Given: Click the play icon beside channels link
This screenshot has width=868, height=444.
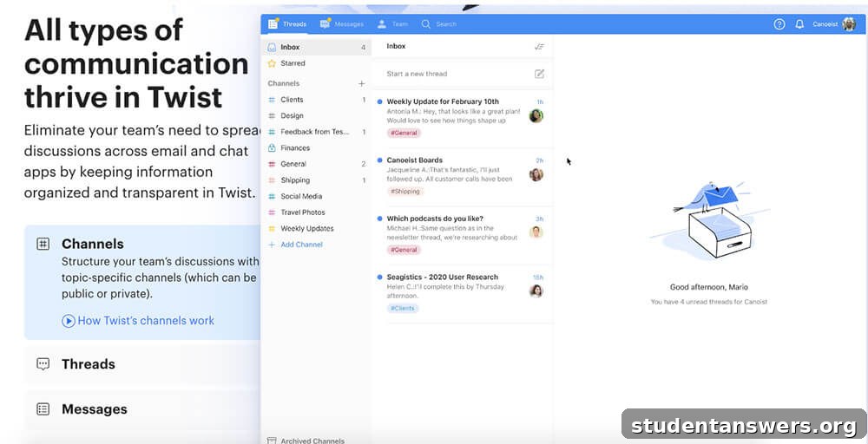Looking at the screenshot, I should pos(68,321).
